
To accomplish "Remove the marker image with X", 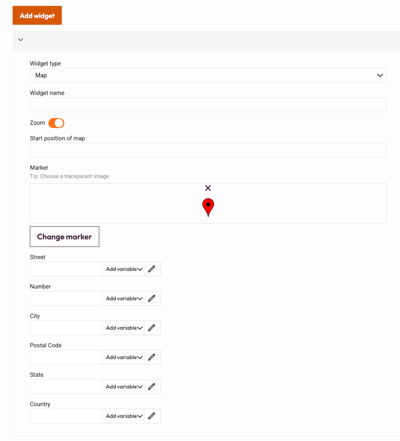I will [x=208, y=188].
